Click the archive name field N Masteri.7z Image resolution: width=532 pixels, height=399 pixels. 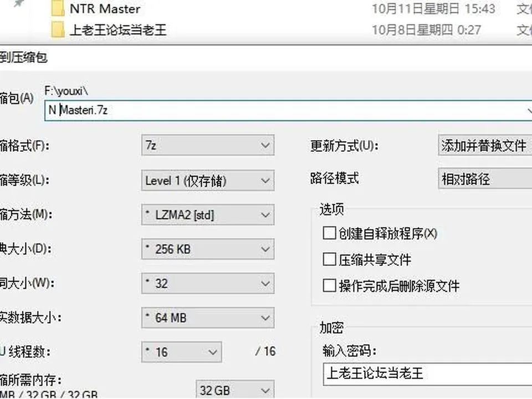point(288,110)
